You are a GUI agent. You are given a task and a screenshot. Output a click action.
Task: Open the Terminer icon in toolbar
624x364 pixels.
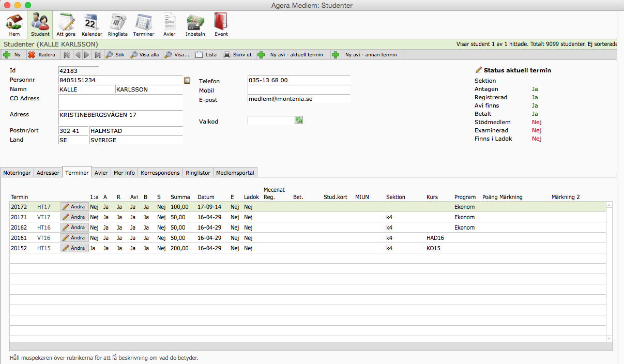click(144, 25)
